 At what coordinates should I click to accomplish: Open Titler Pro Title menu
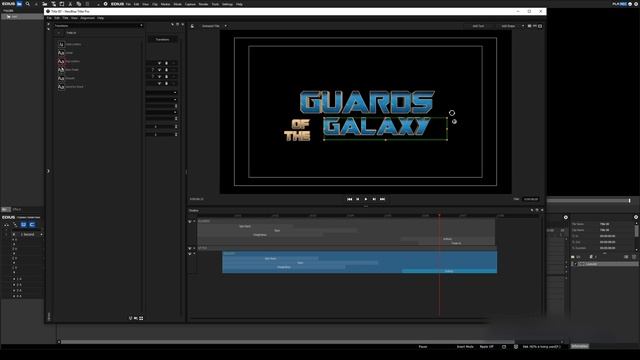click(x=65, y=18)
